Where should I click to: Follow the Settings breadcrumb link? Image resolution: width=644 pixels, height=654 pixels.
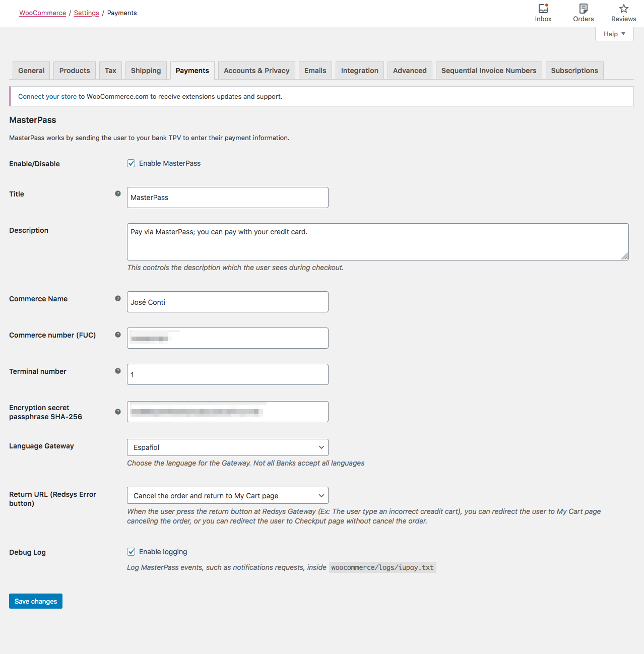point(87,13)
